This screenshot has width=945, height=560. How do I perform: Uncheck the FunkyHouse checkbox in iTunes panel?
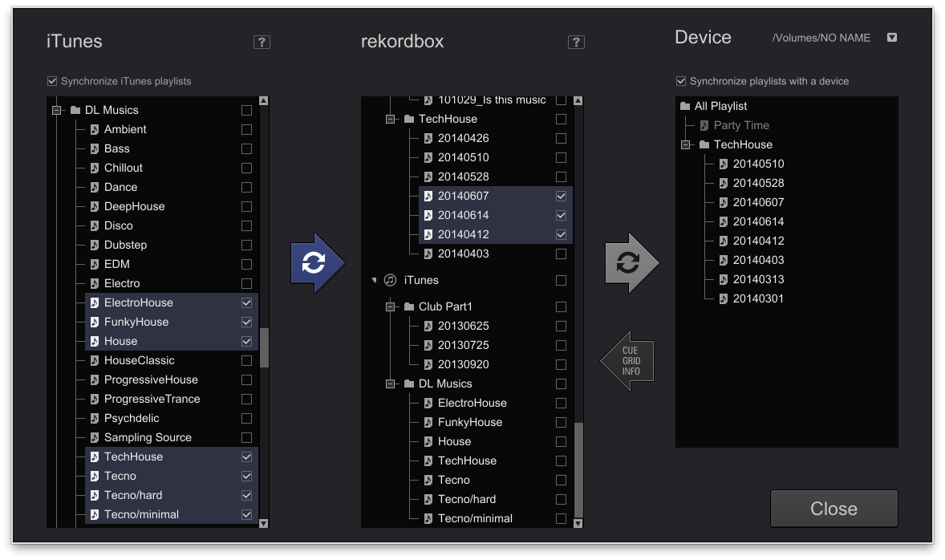coord(246,323)
